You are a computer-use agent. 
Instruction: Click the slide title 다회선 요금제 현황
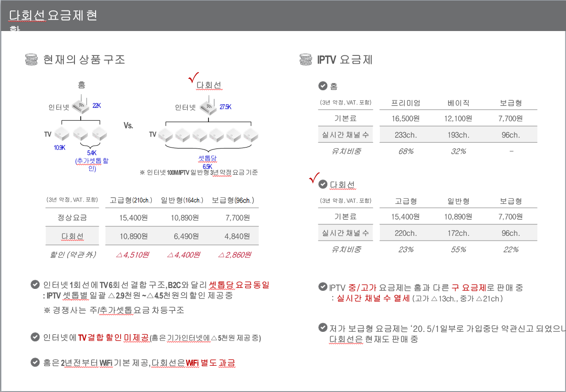click(52, 20)
